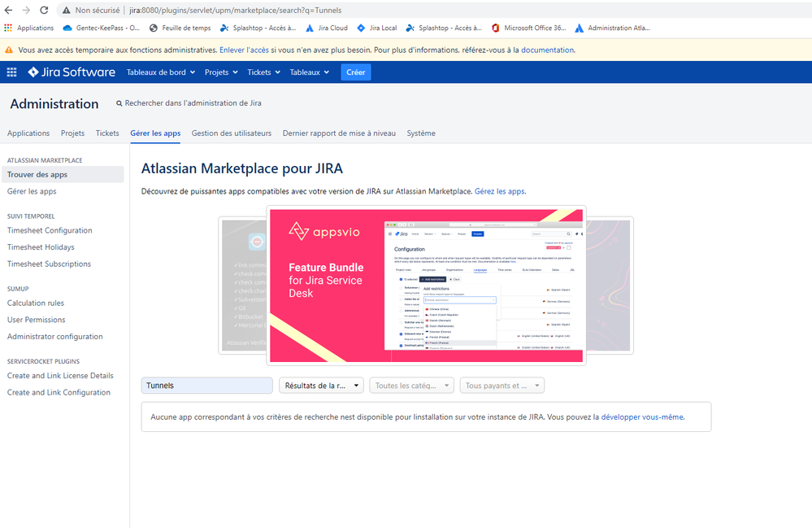Open Create and Link Configuration
The width and height of the screenshot is (812, 528).
tap(59, 392)
